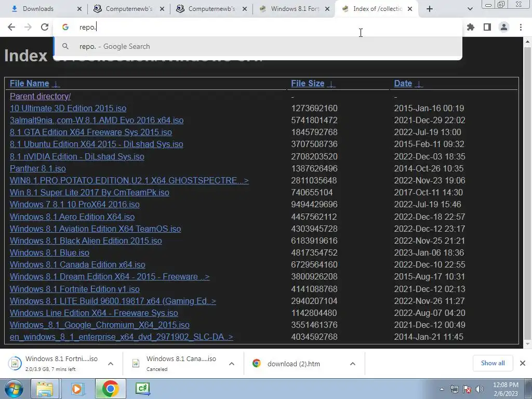Switch to the Windows 8.1 Fort tab

pyautogui.click(x=295, y=9)
